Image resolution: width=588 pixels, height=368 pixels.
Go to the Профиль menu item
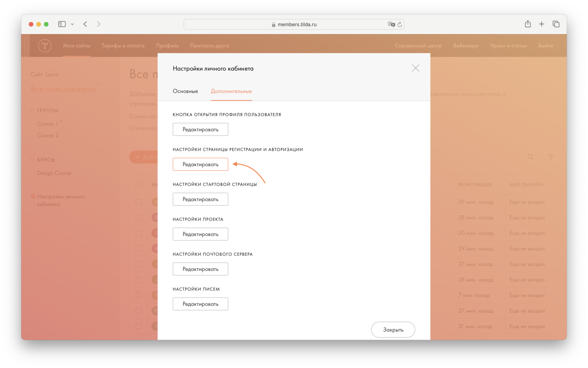167,46
